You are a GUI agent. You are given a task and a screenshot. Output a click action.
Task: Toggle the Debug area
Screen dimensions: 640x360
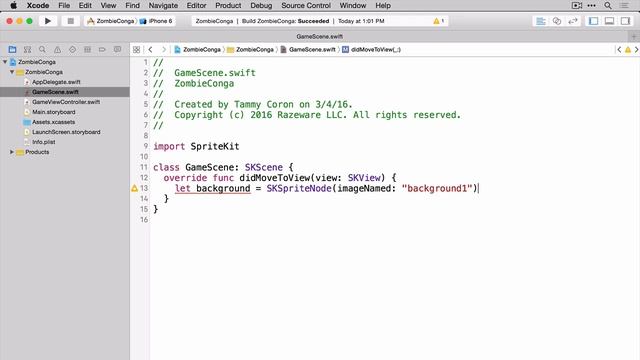pyautogui.click(x=609, y=21)
